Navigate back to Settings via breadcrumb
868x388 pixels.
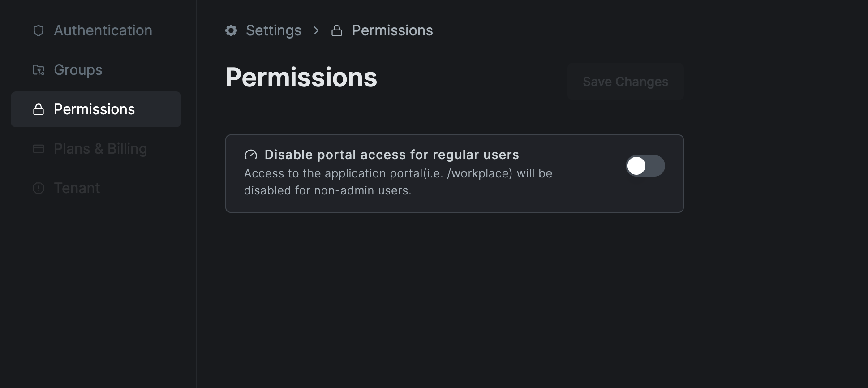[x=273, y=30]
